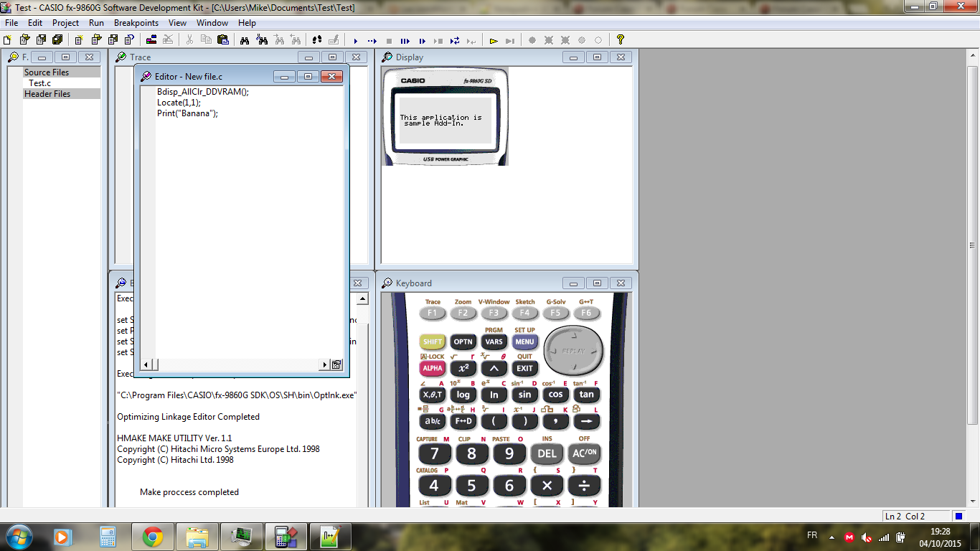Open the file explorer from taskbar
The height and width of the screenshot is (551, 980).
click(x=197, y=537)
